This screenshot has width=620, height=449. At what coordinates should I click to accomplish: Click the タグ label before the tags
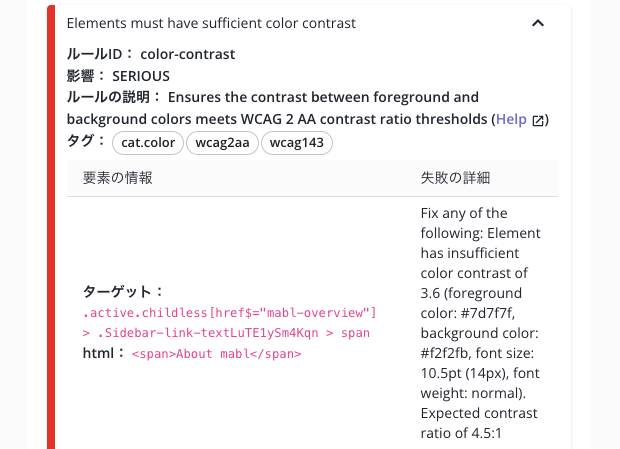coord(86,143)
